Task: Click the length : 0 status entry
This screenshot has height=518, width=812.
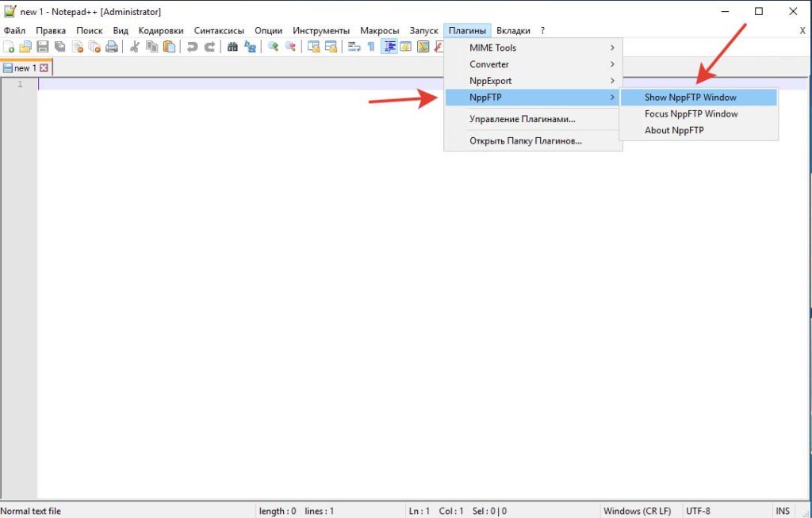Action: click(278, 511)
